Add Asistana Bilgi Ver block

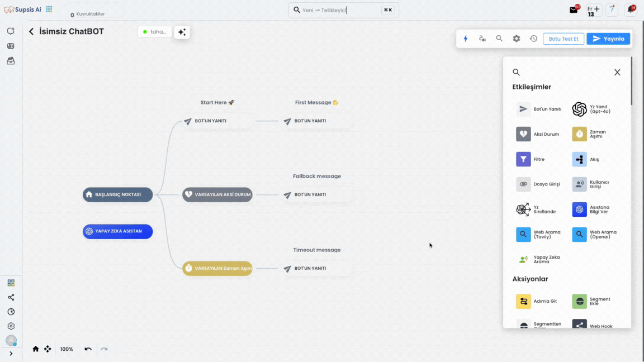591,209
